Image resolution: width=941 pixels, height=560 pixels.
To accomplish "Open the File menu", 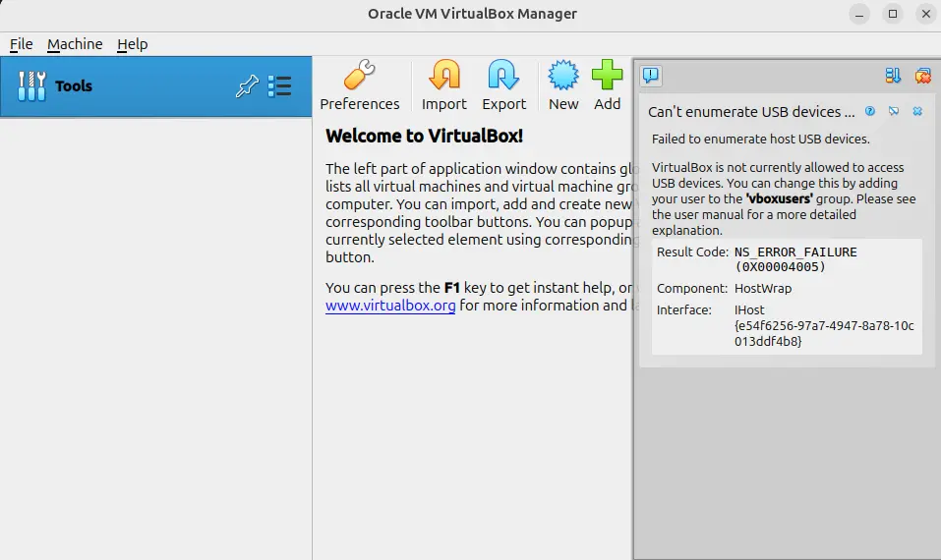I will pos(21,44).
